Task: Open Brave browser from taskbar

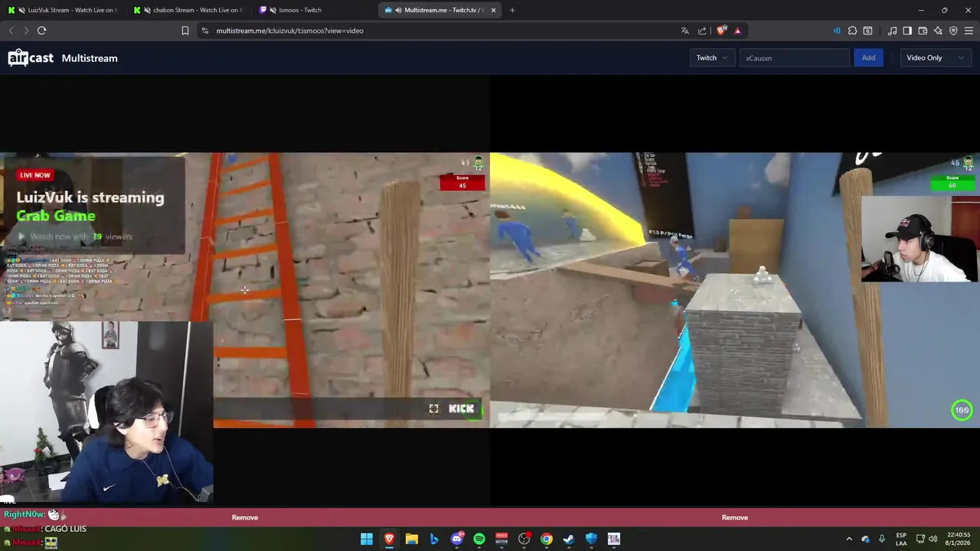Action: point(389,539)
